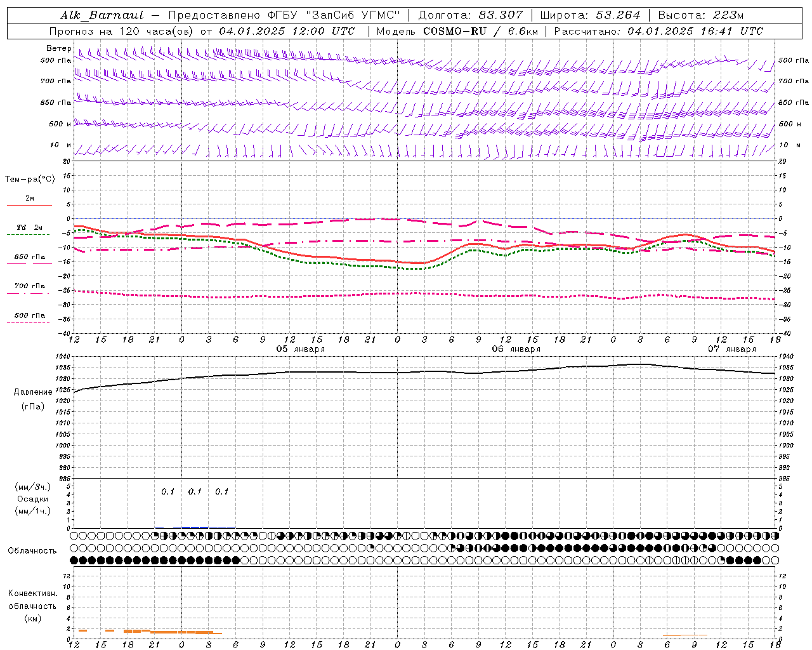Image resolution: width=812 pixels, height=650 pixels.
Task: Click the 'Облачность' cloud cover row label
Action: tap(32, 551)
